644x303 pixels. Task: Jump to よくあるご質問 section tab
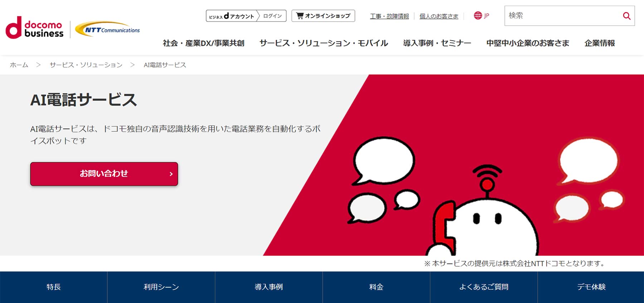click(x=484, y=287)
